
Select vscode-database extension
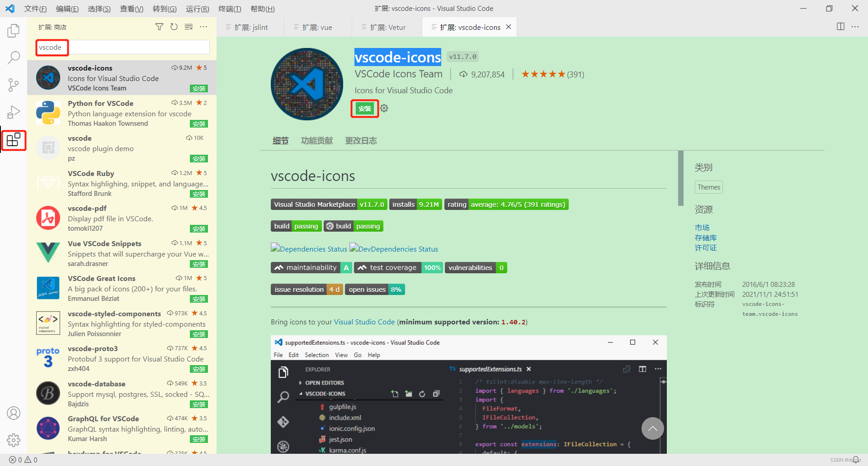pyautogui.click(x=122, y=394)
